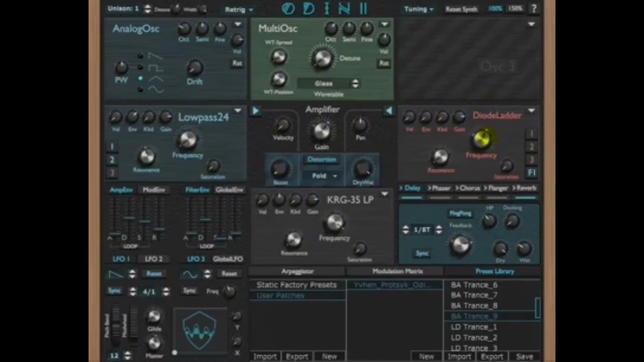Click the ODIN II logo
Image resolution: width=644 pixels, height=362 pixels.
(325, 9)
